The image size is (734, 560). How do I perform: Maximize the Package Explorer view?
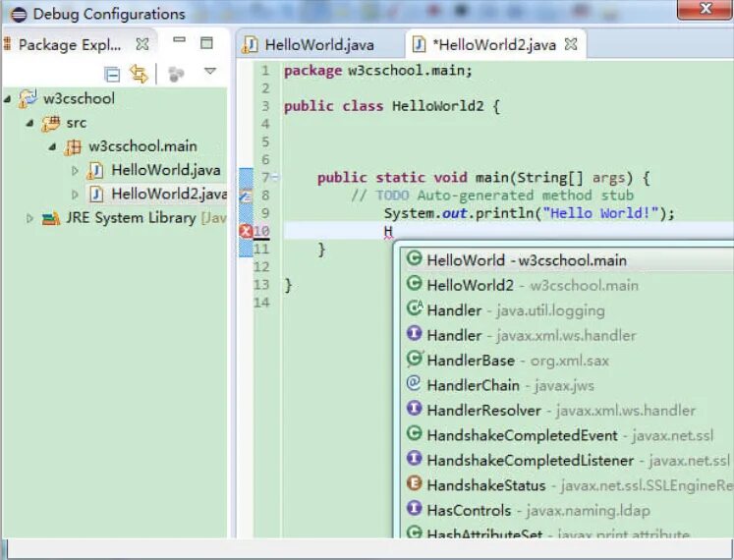tap(206, 43)
